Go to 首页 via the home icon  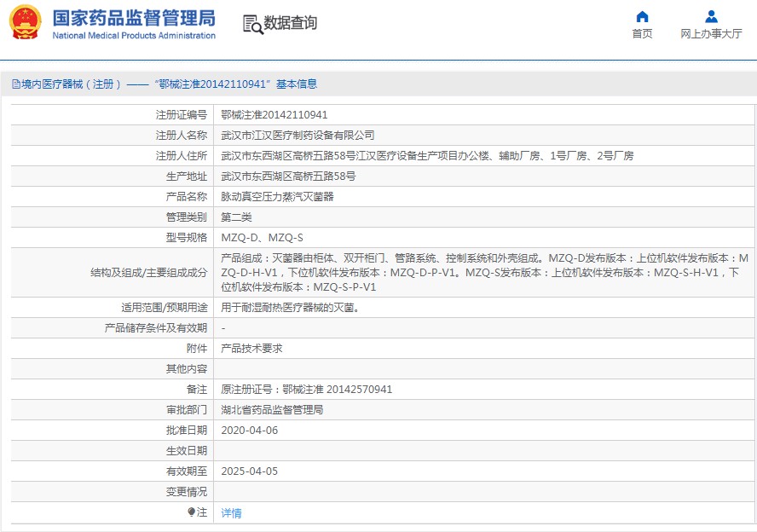pyautogui.click(x=642, y=17)
